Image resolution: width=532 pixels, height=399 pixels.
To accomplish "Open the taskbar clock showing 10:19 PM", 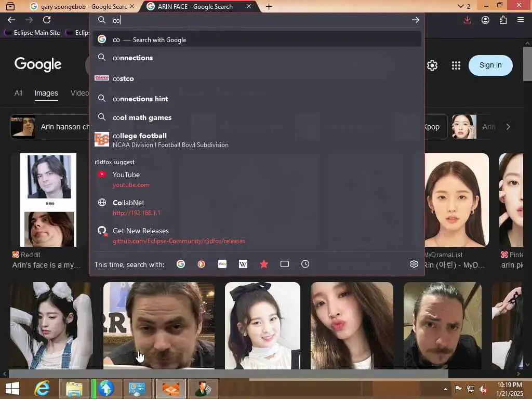I will click(510, 389).
